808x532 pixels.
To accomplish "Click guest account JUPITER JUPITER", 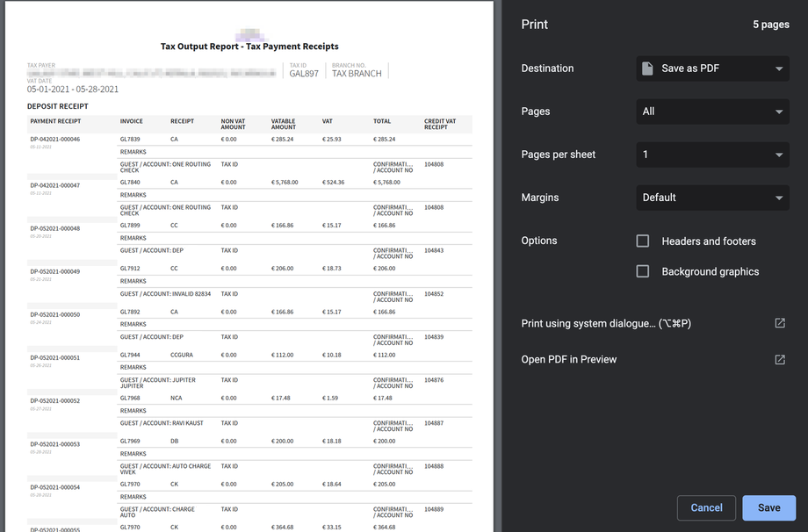I will [x=158, y=383].
